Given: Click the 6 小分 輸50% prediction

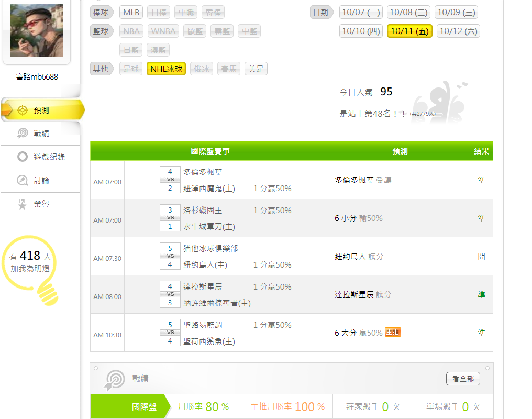Looking at the screenshot, I should 358,218.
